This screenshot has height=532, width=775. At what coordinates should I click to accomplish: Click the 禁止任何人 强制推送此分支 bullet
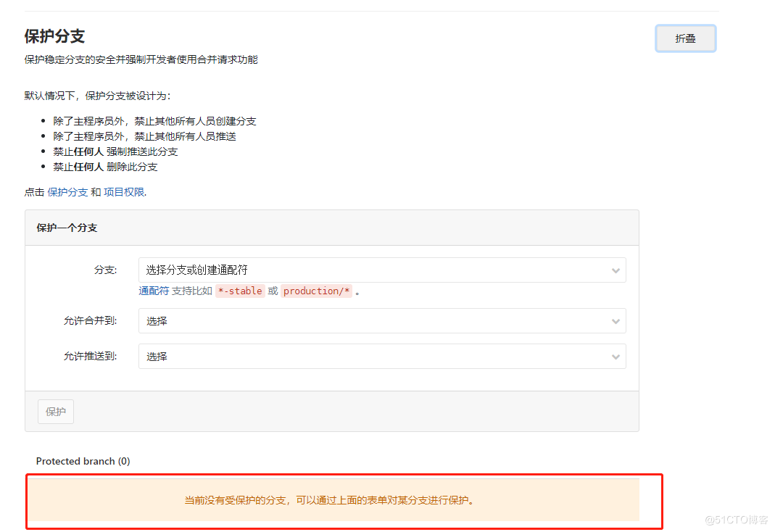[x=115, y=151]
